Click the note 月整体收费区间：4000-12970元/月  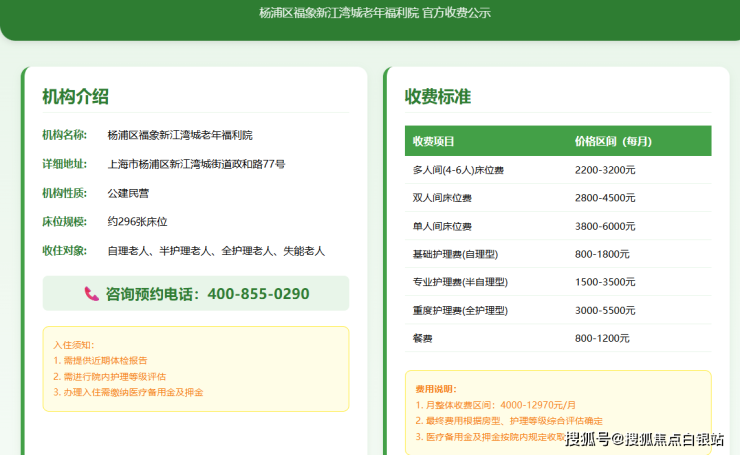tap(501, 405)
